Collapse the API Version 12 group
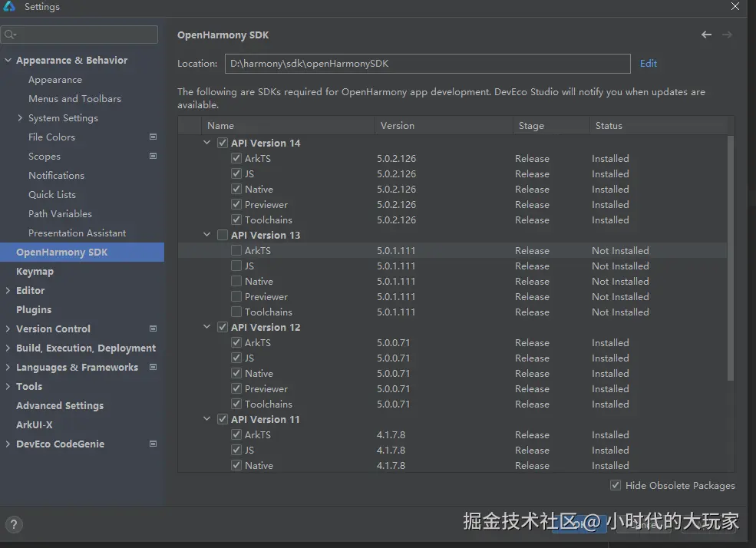Screen dimensions: 756x548 tap(206, 327)
